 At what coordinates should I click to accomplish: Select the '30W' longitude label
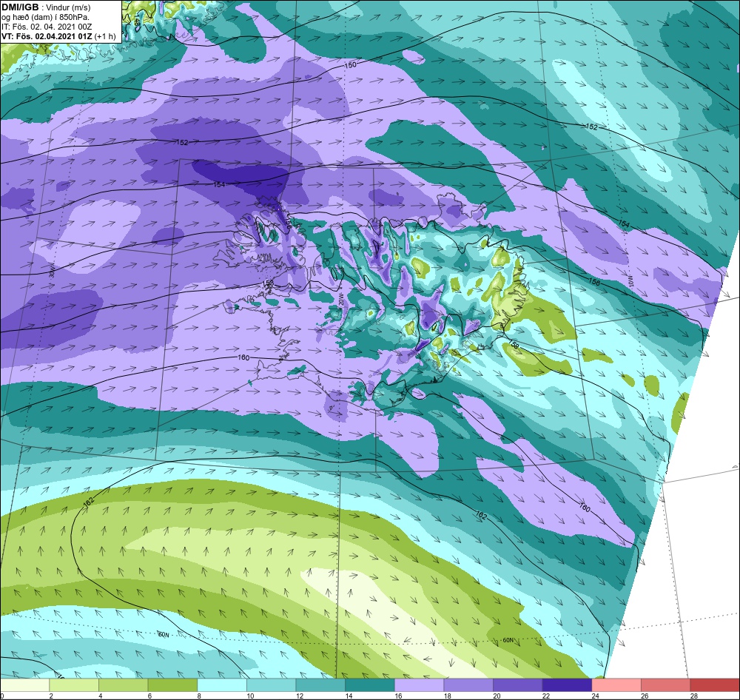coord(52,272)
